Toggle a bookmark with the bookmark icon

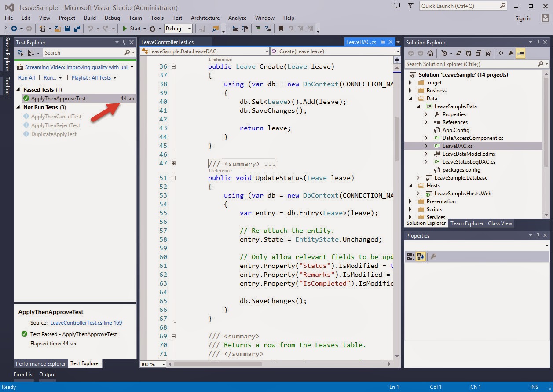(281, 29)
